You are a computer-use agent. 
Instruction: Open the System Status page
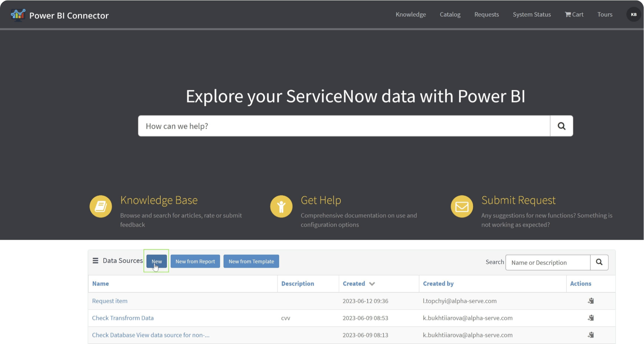coord(532,14)
